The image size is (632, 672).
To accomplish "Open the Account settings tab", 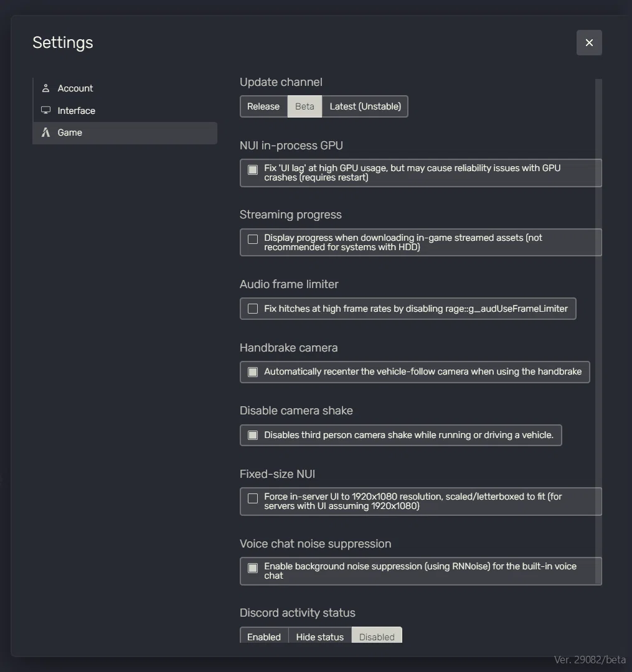I will pos(125,88).
